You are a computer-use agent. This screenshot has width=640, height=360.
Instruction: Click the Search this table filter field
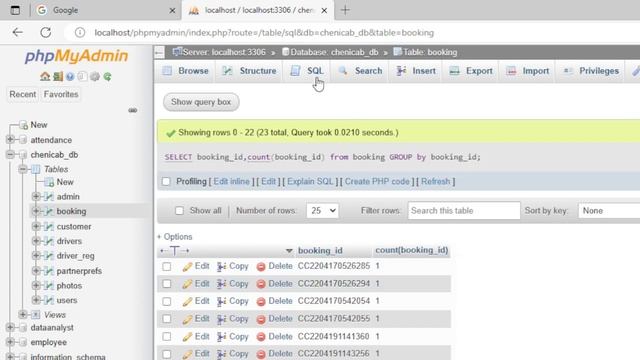pos(464,211)
